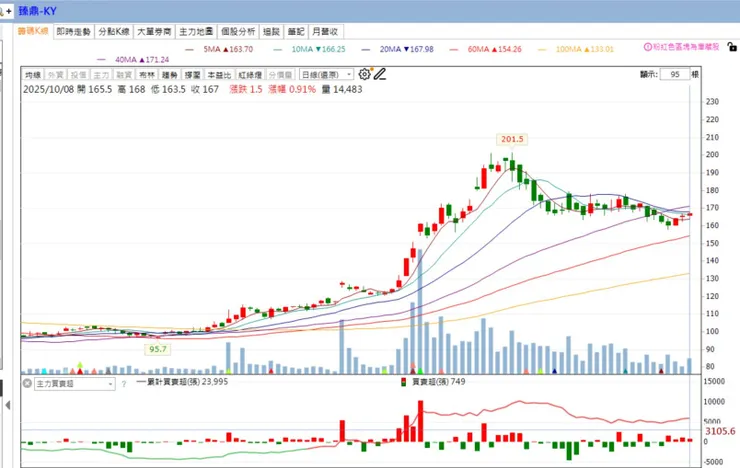Click the 粉紅色區塊為庫藏股 note

click(686, 47)
